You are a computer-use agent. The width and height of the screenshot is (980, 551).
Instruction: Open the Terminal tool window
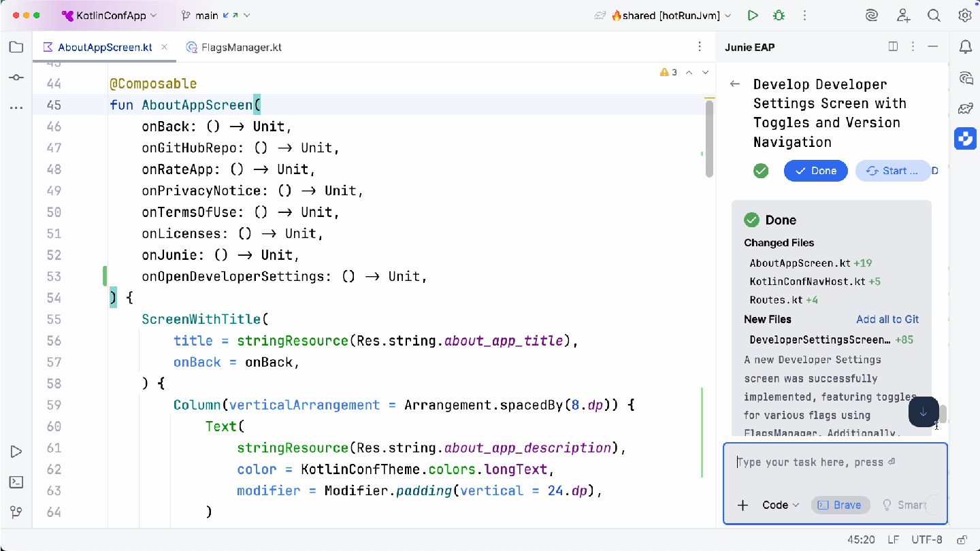click(16, 482)
